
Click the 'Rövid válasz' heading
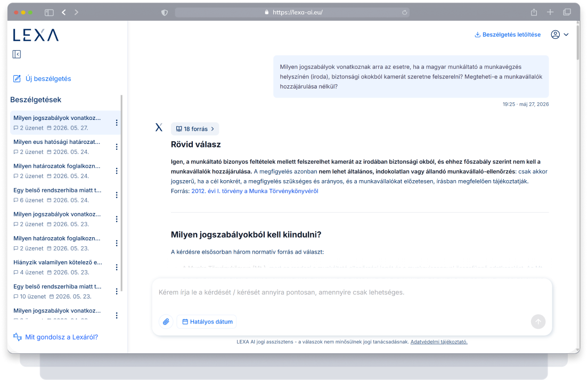tap(196, 144)
